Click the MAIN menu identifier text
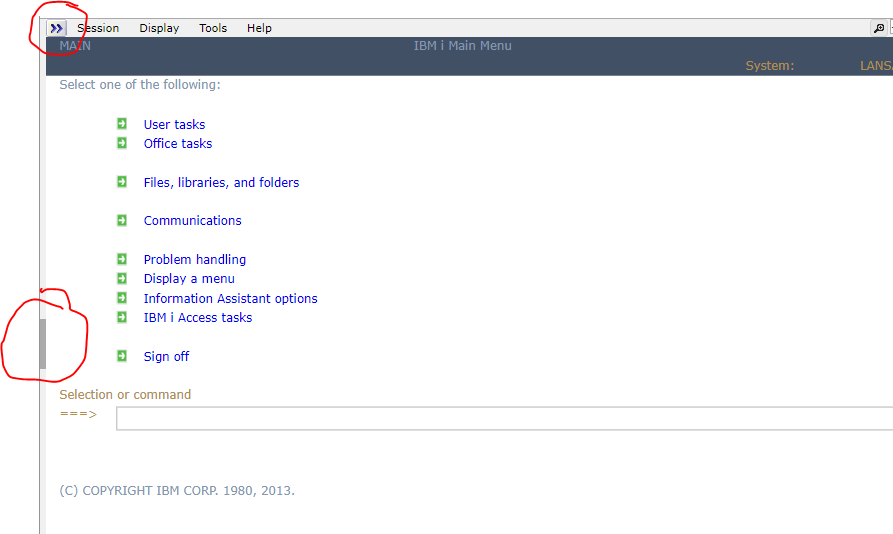The height and width of the screenshot is (534, 893). 75,46
